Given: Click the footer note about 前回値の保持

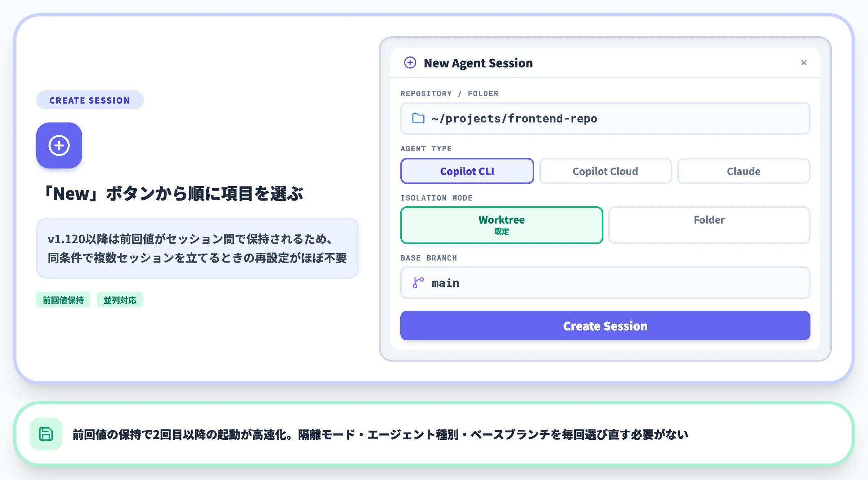Looking at the screenshot, I should pyautogui.click(x=380, y=434).
